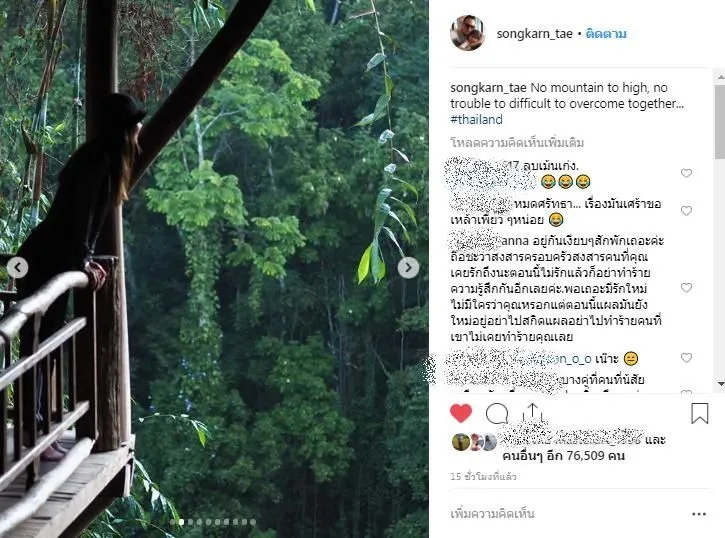The width and height of the screenshot is (725, 538).
Task: Open the comment speech bubble icon
Action: [496, 413]
